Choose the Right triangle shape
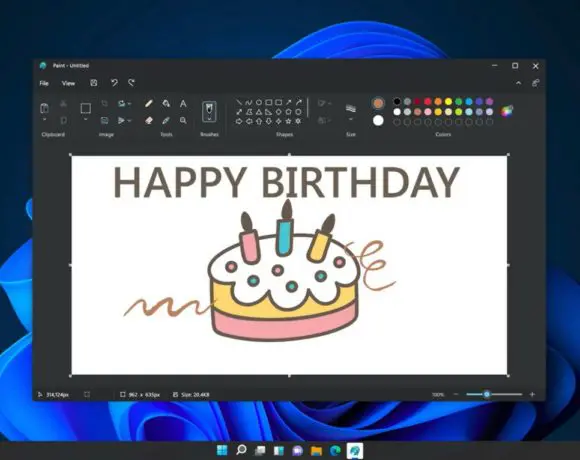This screenshot has height=460, width=580. tap(269, 112)
